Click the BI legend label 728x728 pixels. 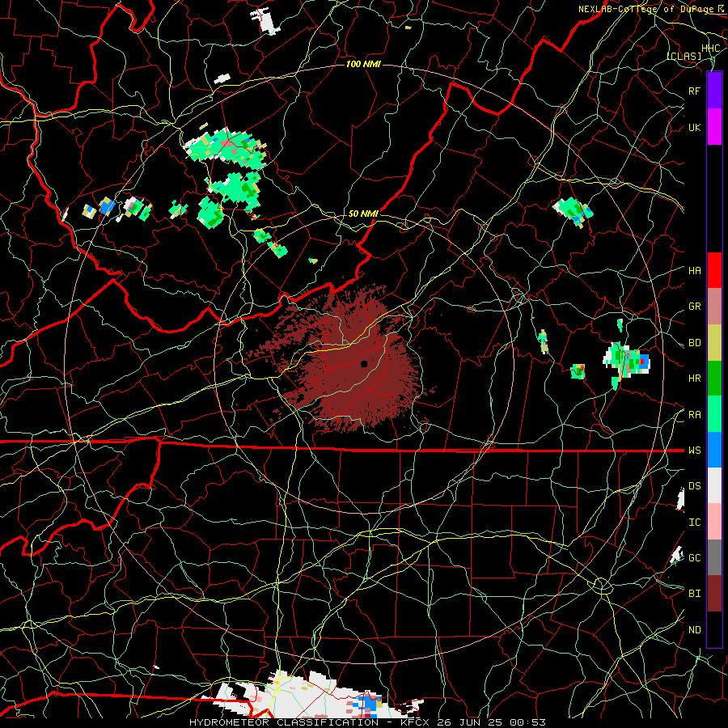[x=694, y=594]
